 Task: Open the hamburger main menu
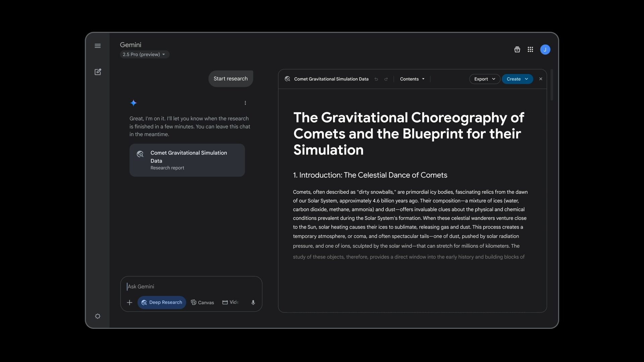pos(98,46)
